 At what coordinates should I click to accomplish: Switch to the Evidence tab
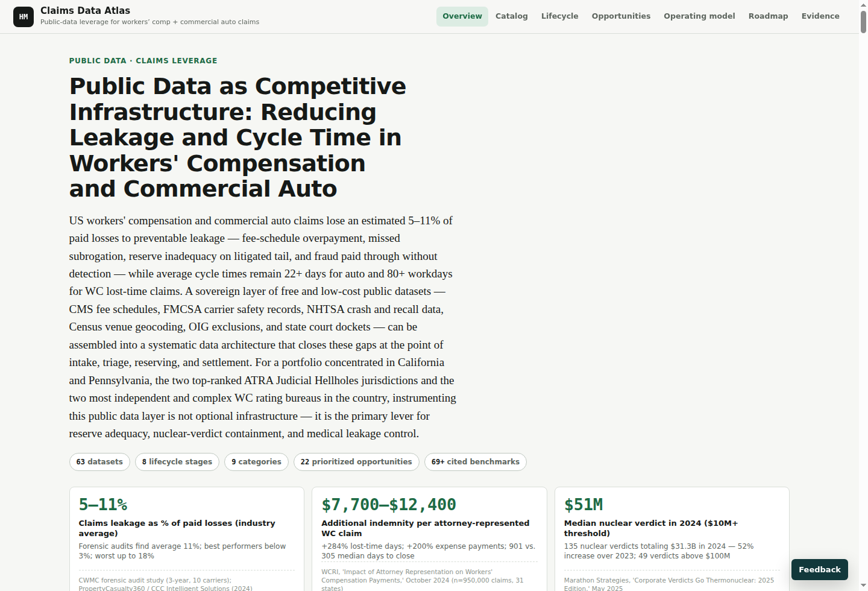pyautogui.click(x=820, y=16)
